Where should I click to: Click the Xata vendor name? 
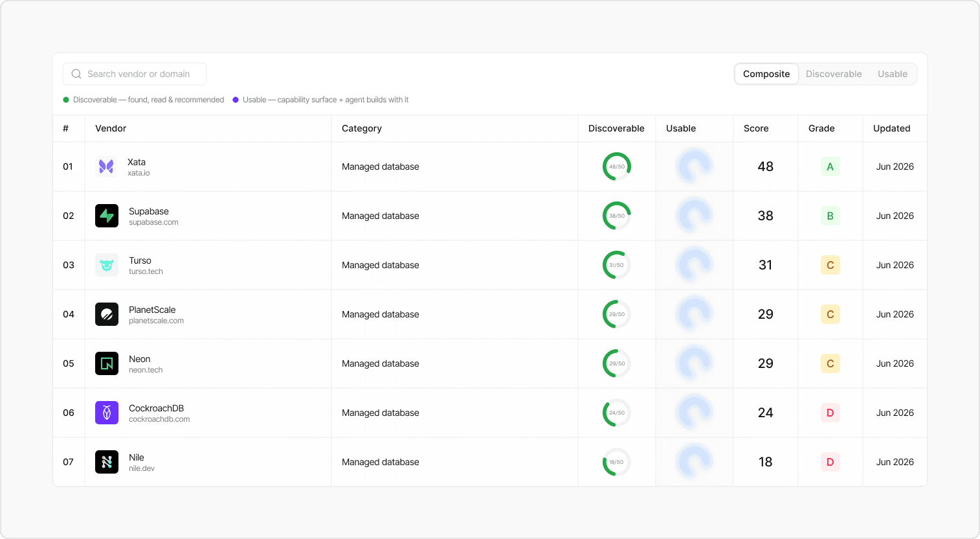point(137,162)
